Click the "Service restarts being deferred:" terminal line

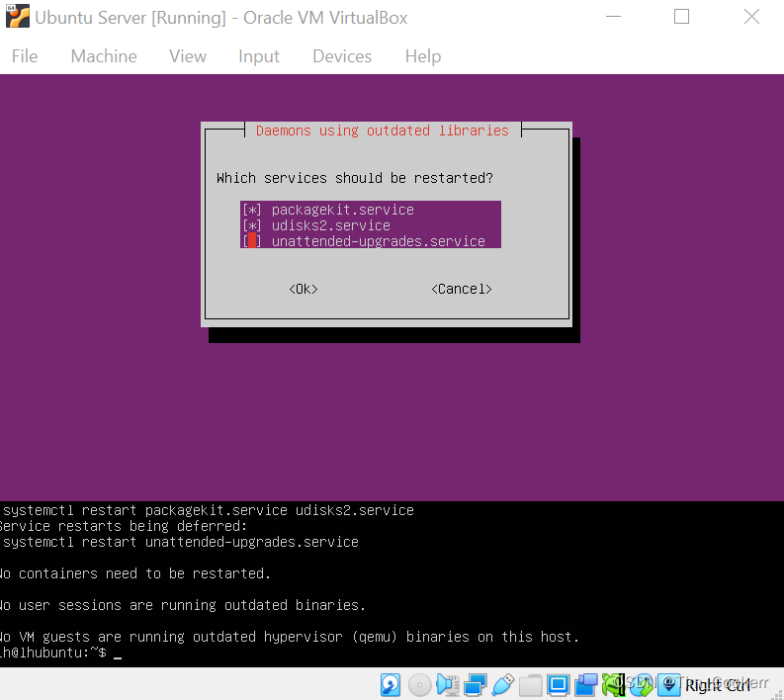(x=124, y=526)
